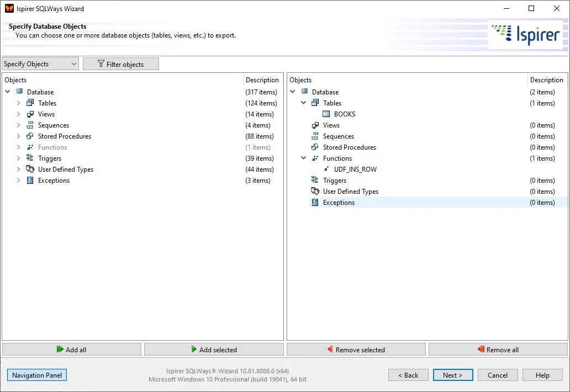570x392 pixels.
Task: Expand the Tables node in the left panel
Action: (19, 103)
